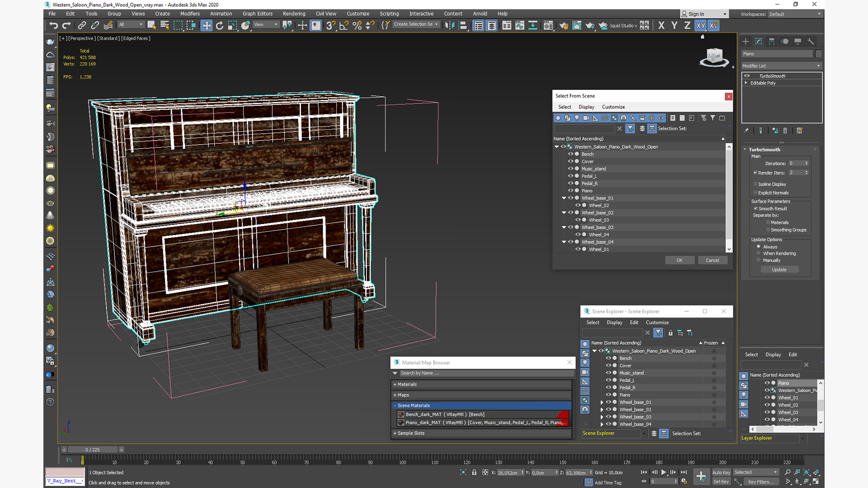Enable separate by Materials checkbox
The image size is (868, 488).
768,222
